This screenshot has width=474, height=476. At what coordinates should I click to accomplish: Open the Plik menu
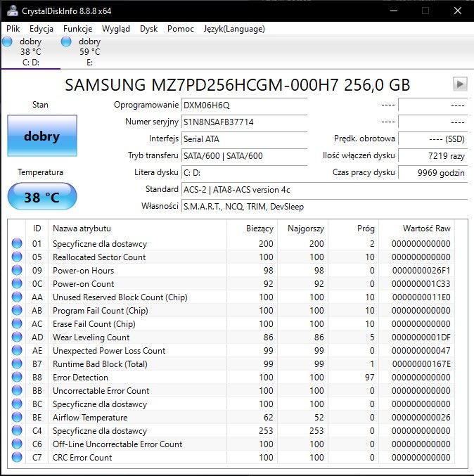click(13, 29)
